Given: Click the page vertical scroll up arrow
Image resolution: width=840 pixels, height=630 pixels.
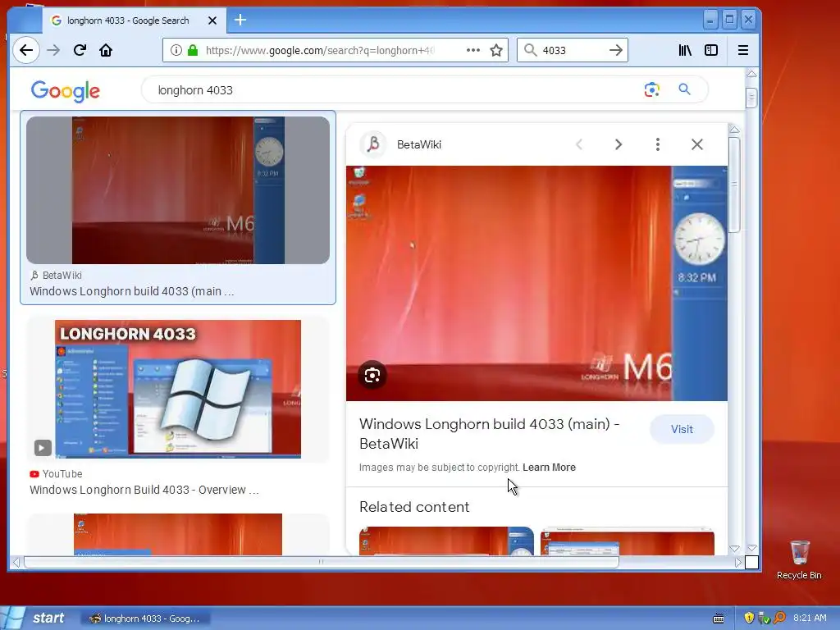Looking at the screenshot, I should tap(751, 73).
